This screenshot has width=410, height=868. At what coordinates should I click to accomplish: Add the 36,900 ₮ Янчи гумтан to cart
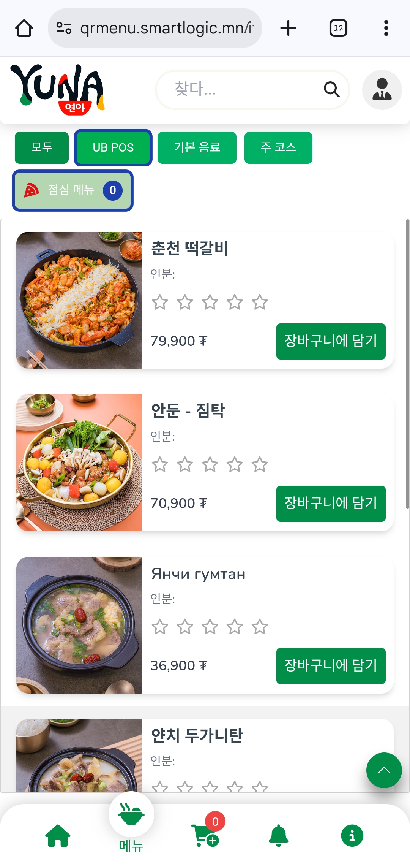click(331, 666)
